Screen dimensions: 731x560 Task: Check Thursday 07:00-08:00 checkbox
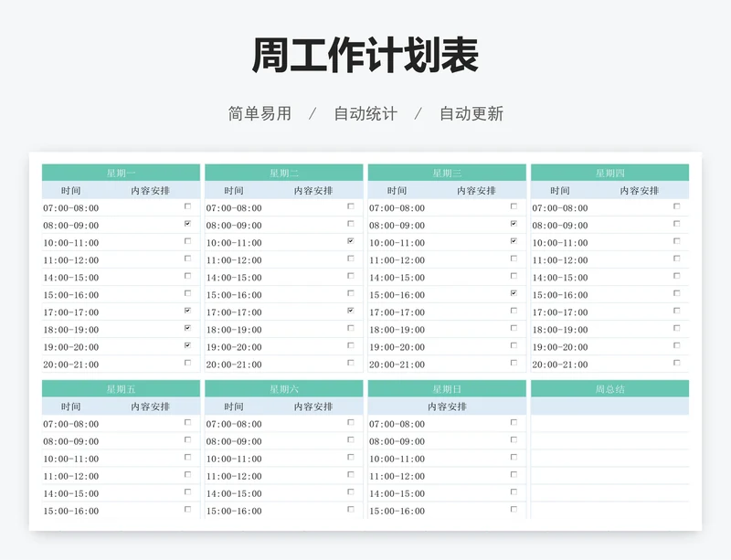[676, 206]
